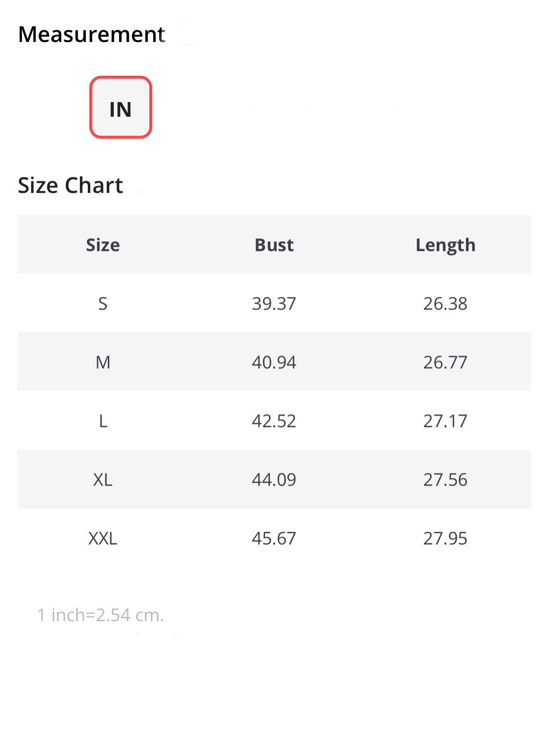549x756 pixels.
Task: Click bust value 39.37
Action: (274, 304)
